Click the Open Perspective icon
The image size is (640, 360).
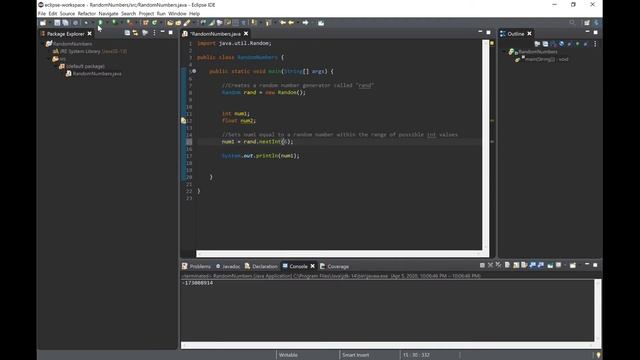pyautogui.click(x=587, y=23)
